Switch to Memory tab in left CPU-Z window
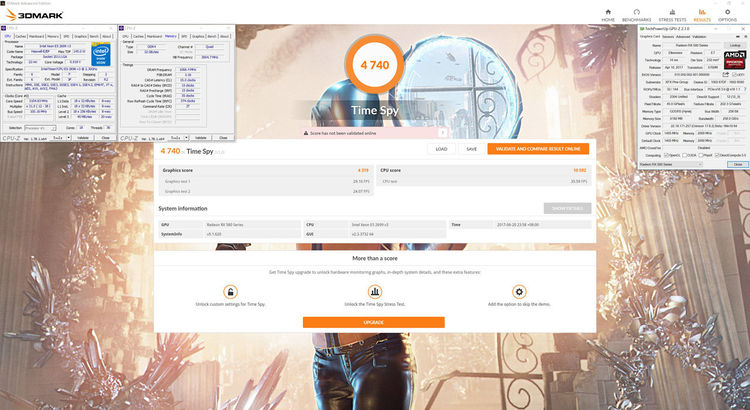 pos(53,36)
